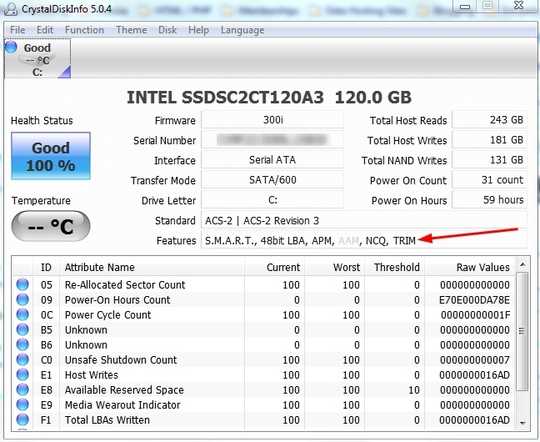Click status icon for Available Reserved Space
This screenshot has height=442, width=540.
point(22,390)
